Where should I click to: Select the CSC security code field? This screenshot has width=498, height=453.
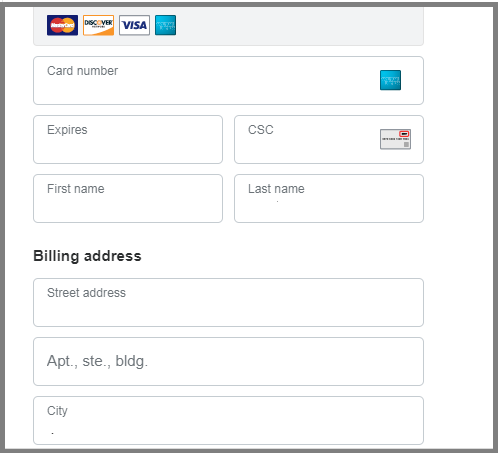(329, 139)
